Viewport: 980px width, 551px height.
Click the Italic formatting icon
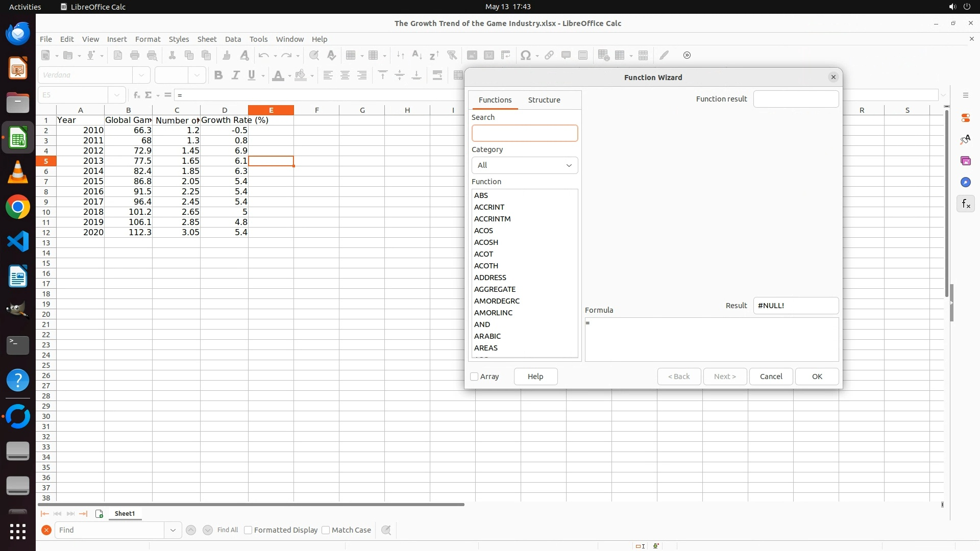pyautogui.click(x=235, y=76)
